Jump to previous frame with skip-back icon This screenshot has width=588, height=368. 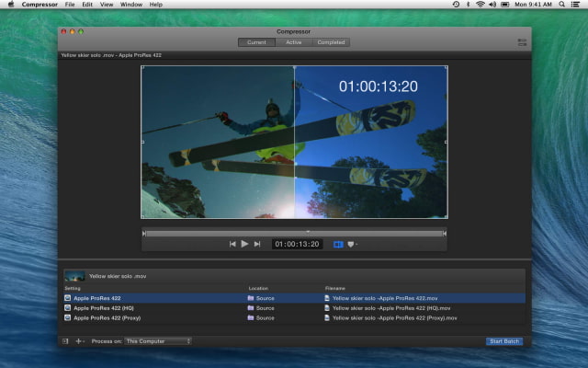232,244
